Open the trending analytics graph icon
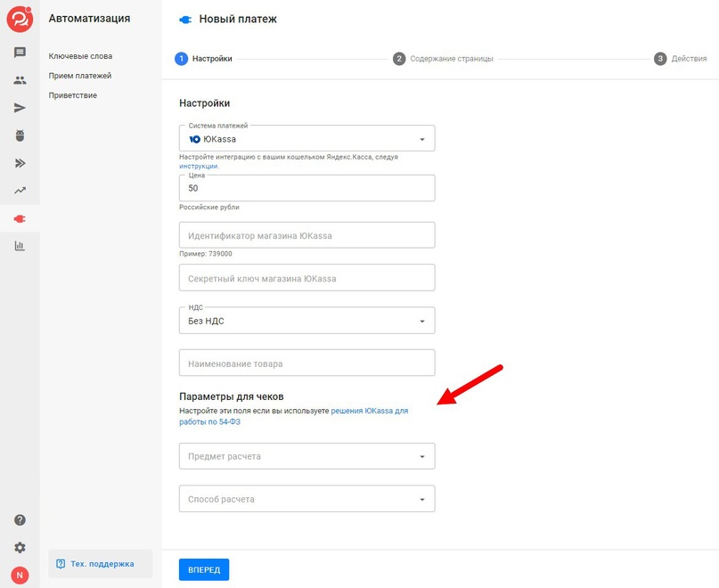 click(x=20, y=191)
